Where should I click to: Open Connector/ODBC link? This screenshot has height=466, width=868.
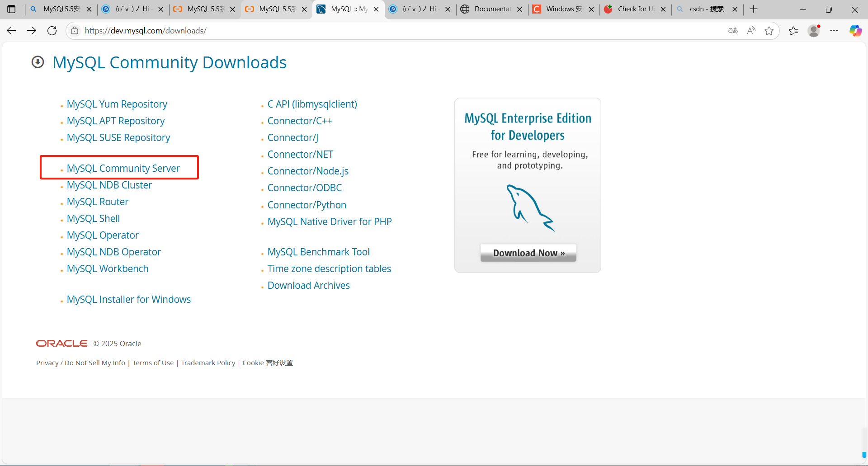click(305, 188)
